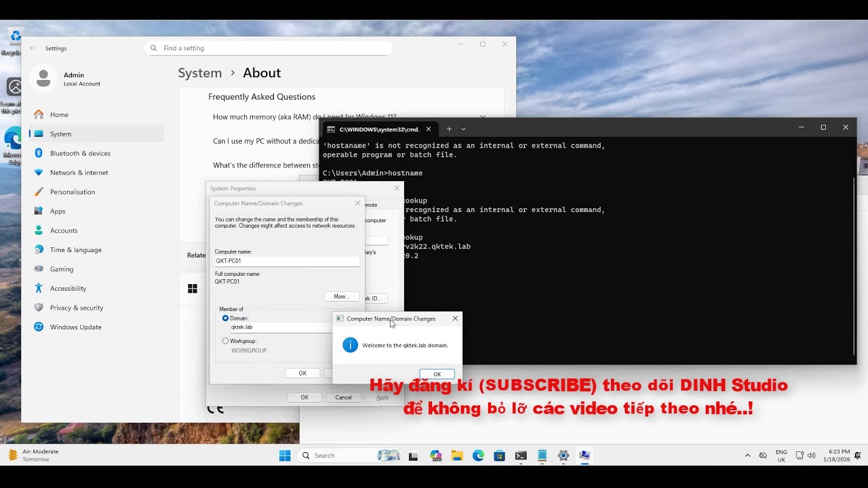
Task: Open the terminal tab dropdown menu
Action: (x=464, y=129)
